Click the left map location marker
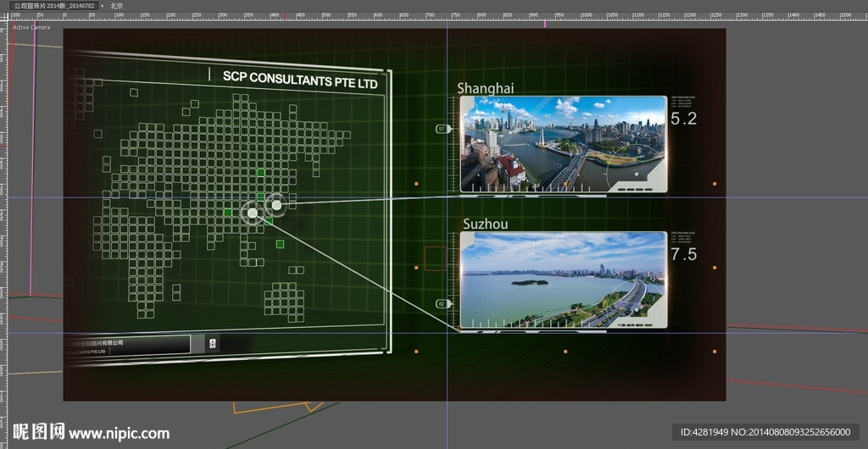The height and width of the screenshot is (449, 868). click(252, 213)
